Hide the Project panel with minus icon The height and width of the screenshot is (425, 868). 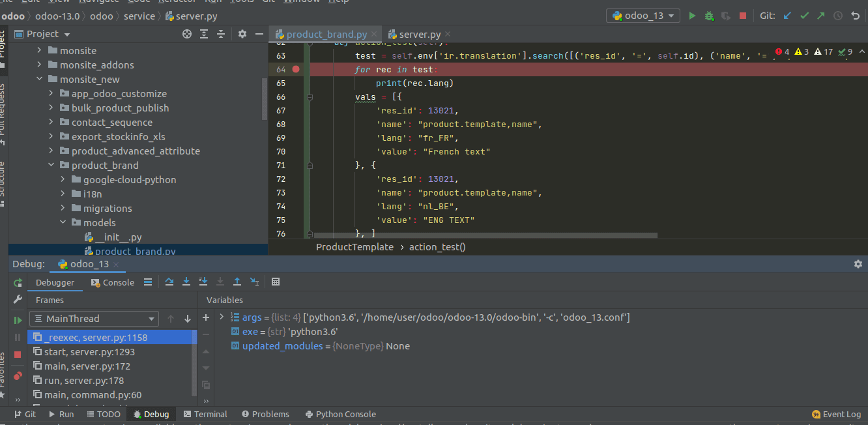[x=259, y=34]
